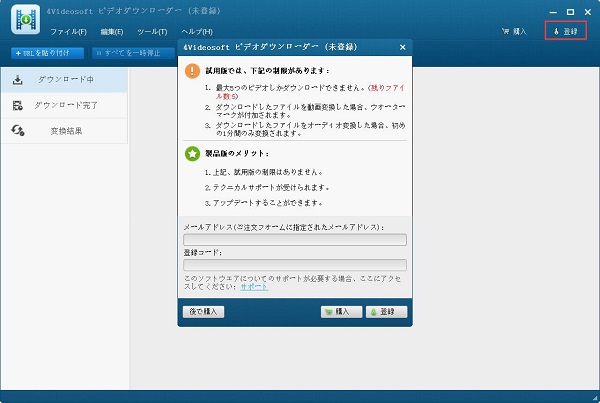Click the 残りファイル数 red text
The image size is (600, 403).
pyautogui.click(x=310, y=92)
